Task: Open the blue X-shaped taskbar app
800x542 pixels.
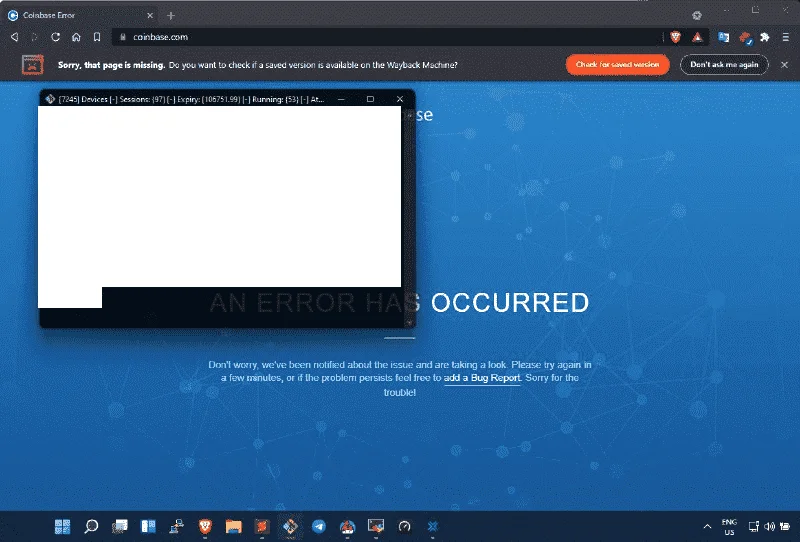Action: (x=433, y=526)
